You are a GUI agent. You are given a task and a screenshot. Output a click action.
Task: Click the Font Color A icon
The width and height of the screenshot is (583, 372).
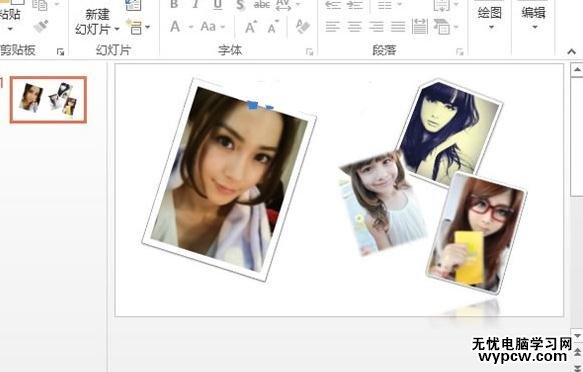(175, 27)
